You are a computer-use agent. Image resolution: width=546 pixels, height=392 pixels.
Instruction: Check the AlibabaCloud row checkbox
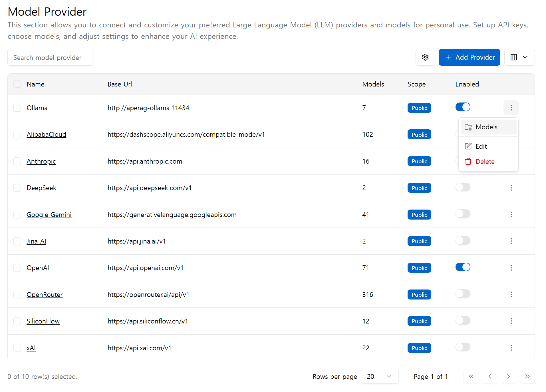coord(17,134)
